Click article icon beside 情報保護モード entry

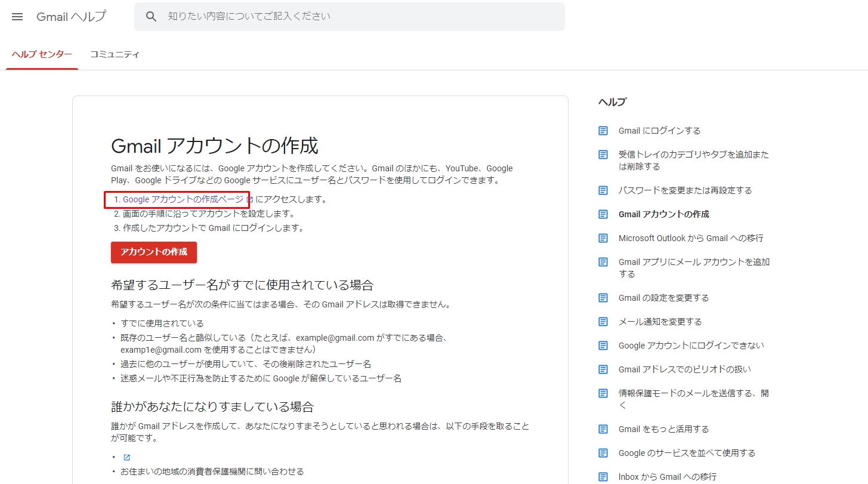pyautogui.click(x=603, y=393)
